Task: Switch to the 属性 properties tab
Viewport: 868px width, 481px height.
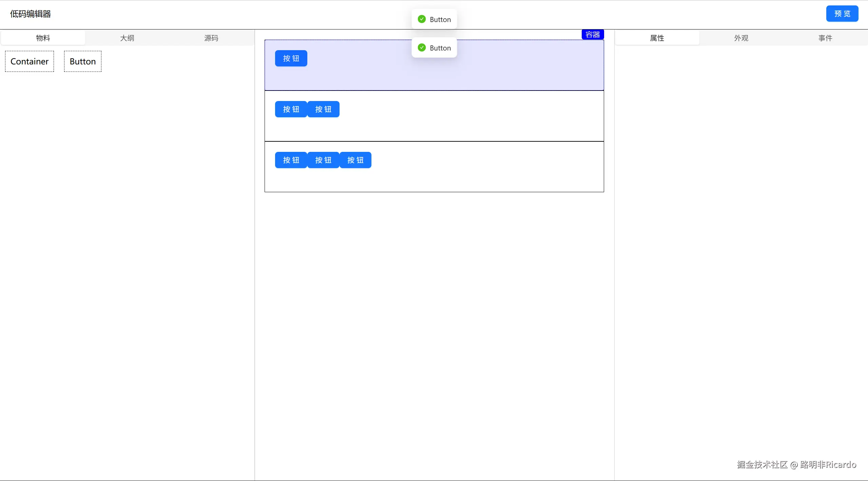Action: 657,38
